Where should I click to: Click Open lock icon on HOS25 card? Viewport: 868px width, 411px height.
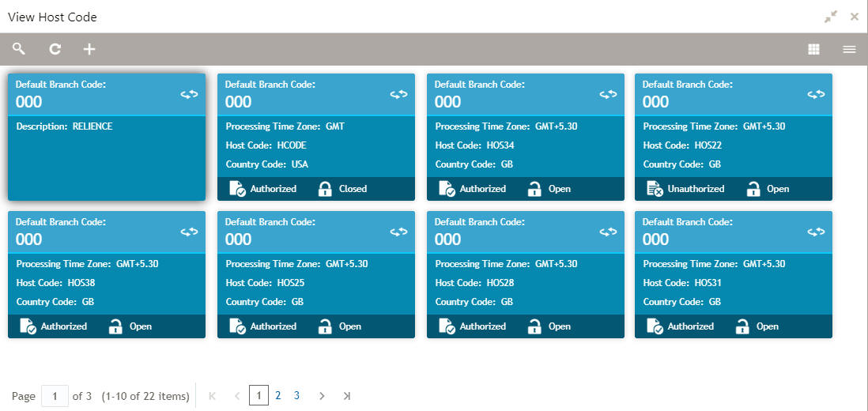[325, 326]
